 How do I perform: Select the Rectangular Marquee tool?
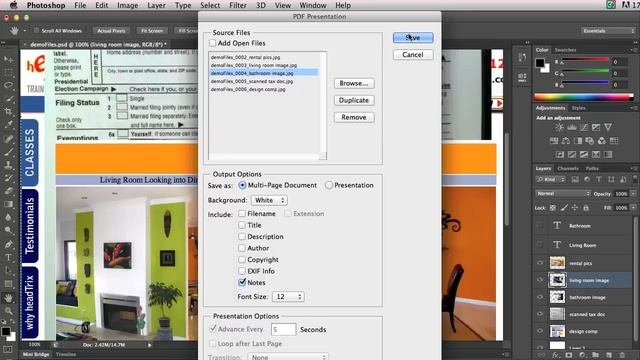8,73
